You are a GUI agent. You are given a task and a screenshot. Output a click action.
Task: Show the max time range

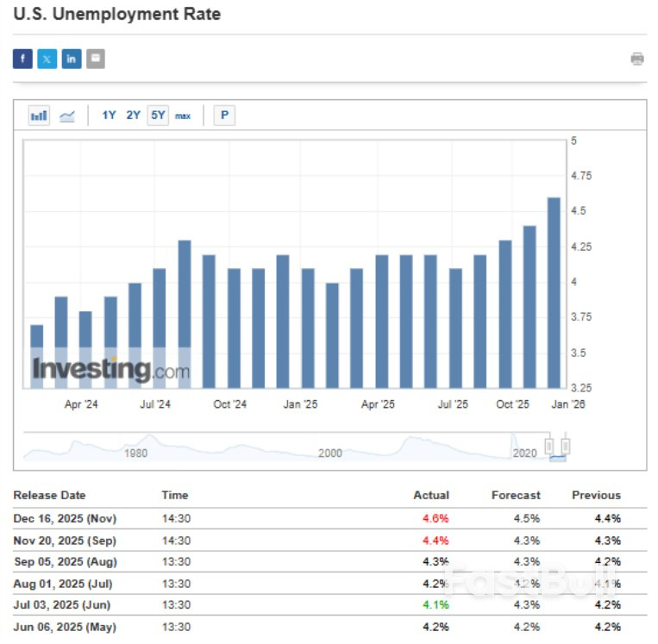[x=183, y=116]
